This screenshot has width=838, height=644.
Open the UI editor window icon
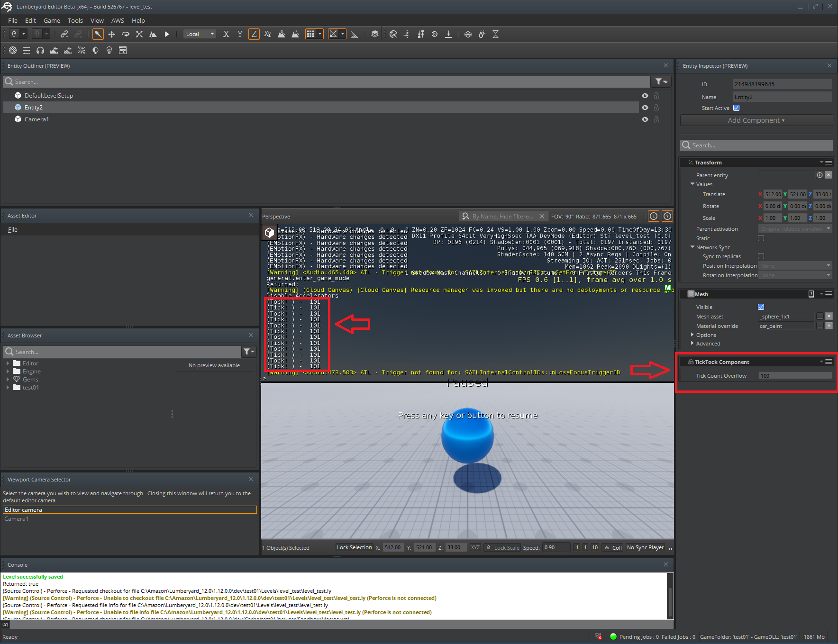(123, 50)
